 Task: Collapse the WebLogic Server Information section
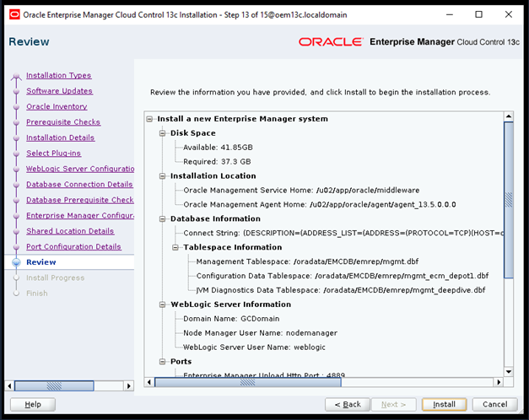[x=163, y=304]
